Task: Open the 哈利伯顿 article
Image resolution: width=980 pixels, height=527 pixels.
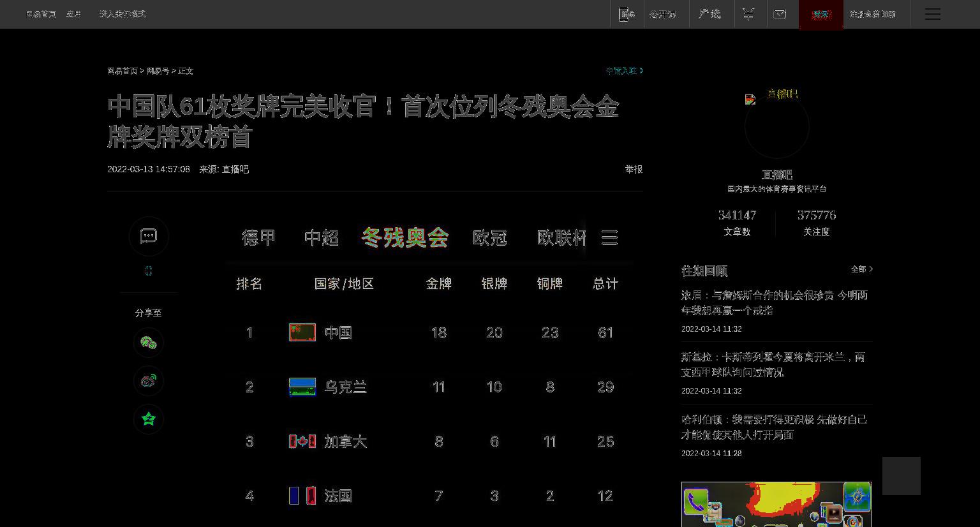Action: click(x=774, y=427)
